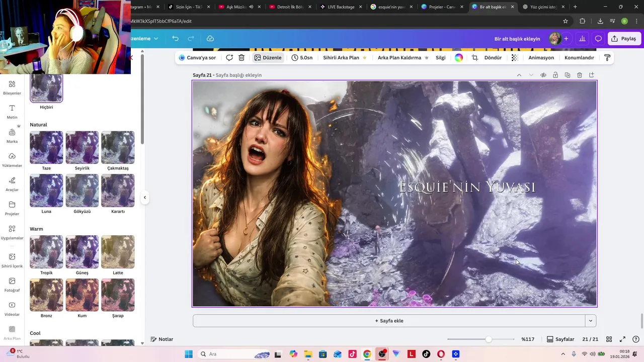Delete page 21 with its trash icon

click(580, 75)
